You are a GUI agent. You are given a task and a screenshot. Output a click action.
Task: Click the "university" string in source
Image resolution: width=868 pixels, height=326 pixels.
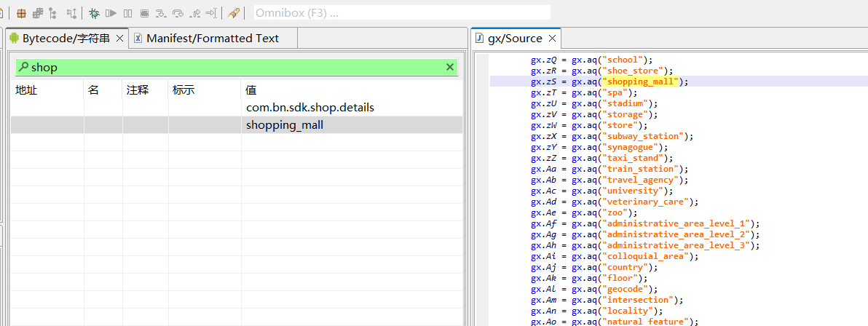coord(634,191)
